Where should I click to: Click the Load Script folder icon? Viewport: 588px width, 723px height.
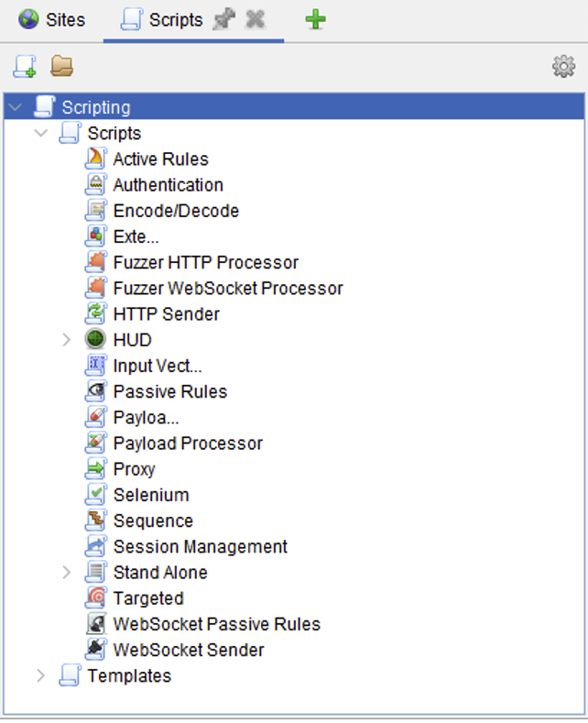point(61,66)
